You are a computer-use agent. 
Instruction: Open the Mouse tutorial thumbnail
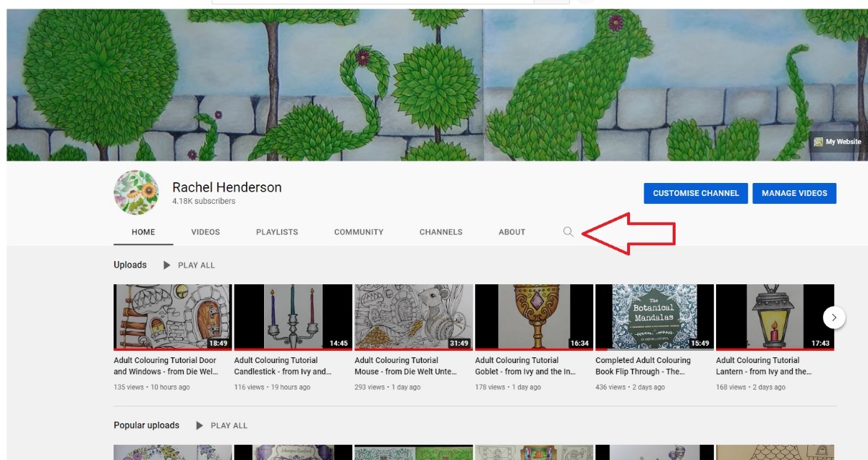413,317
